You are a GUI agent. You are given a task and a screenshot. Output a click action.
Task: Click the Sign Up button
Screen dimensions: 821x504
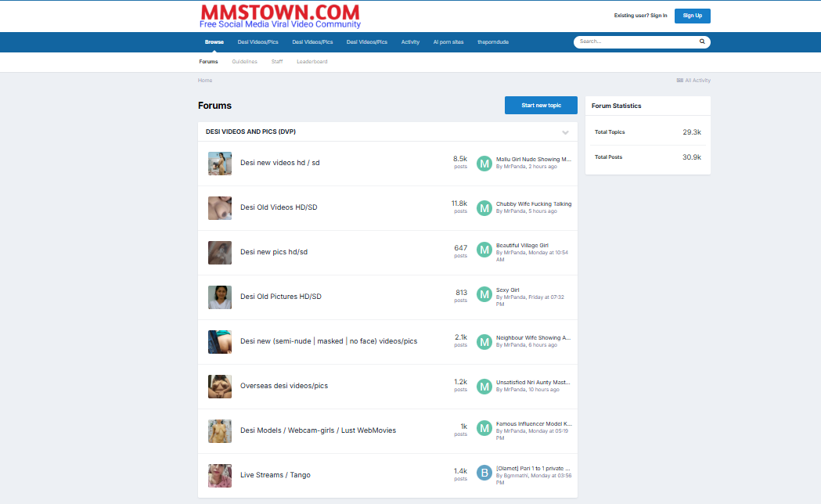[692, 15]
